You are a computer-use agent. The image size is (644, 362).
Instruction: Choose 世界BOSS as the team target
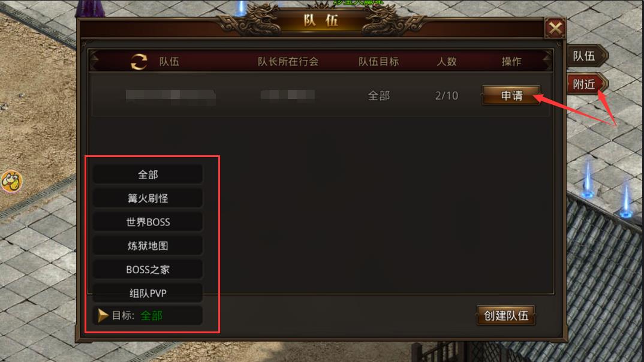point(148,222)
